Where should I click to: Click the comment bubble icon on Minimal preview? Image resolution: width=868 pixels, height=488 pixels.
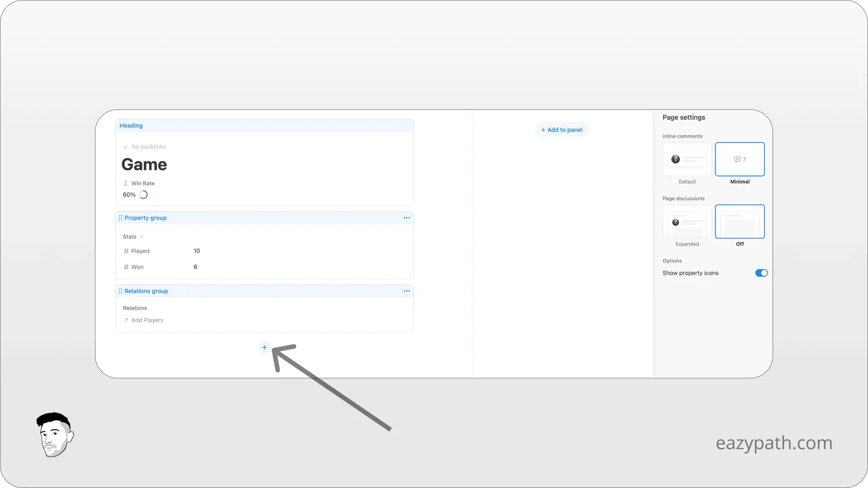(737, 159)
